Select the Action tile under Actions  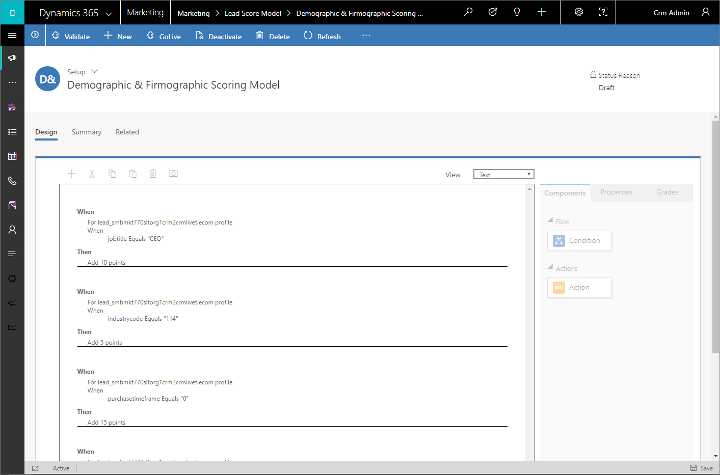pos(579,287)
